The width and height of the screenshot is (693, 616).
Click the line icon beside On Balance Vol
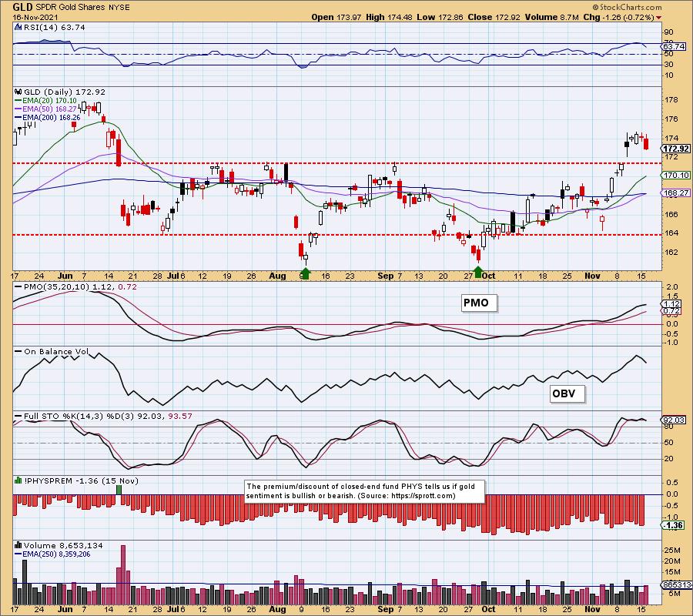pyautogui.click(x=18, y=352)
